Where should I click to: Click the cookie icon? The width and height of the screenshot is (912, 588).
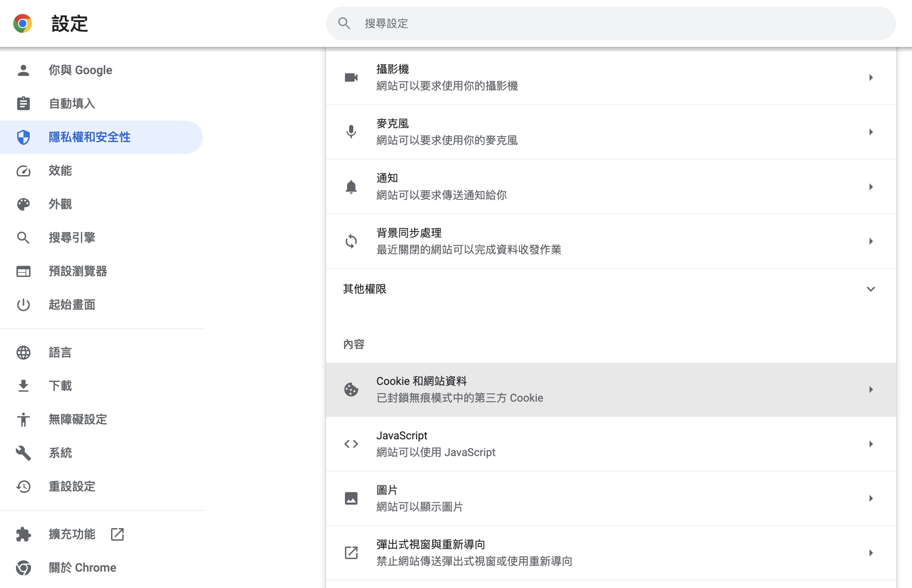coord(351,389)
